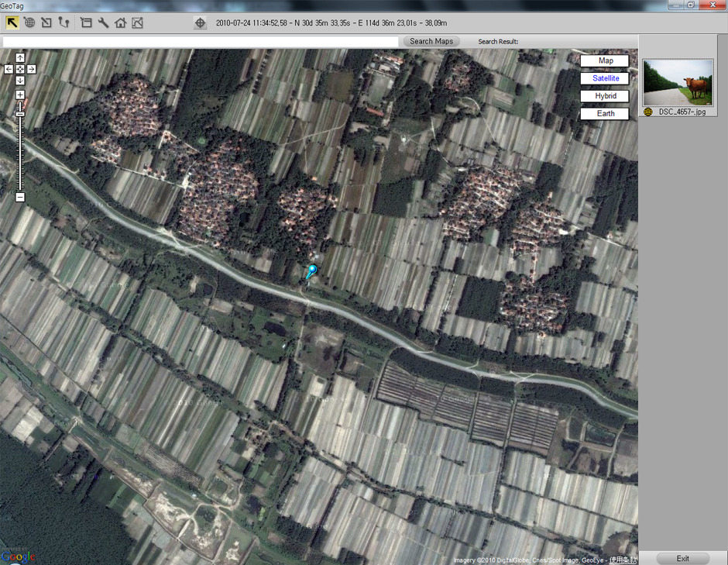Pan the map up using the arrow control

pyautogui.click(x=19, y=57)
